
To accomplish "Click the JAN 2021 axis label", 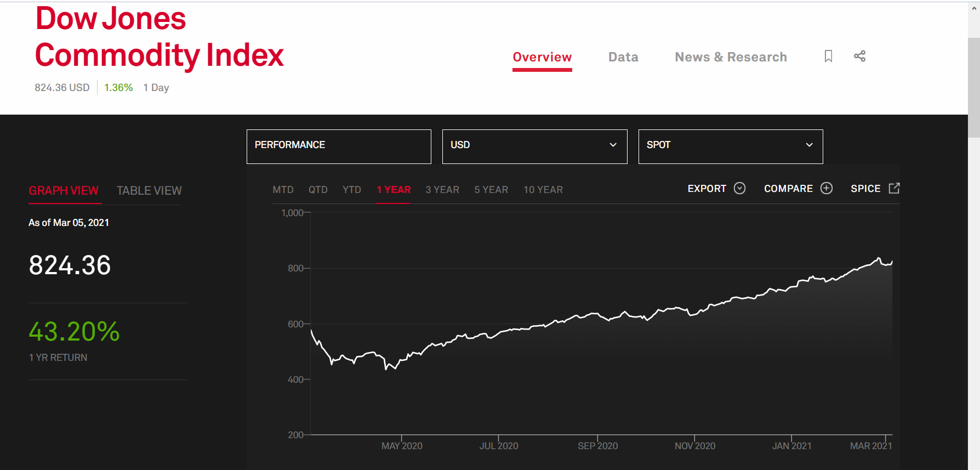I will click(792, 446).
